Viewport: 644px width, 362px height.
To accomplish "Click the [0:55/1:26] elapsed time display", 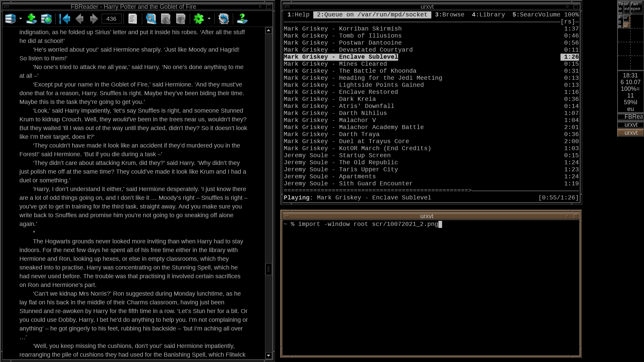I will (558, 198).
